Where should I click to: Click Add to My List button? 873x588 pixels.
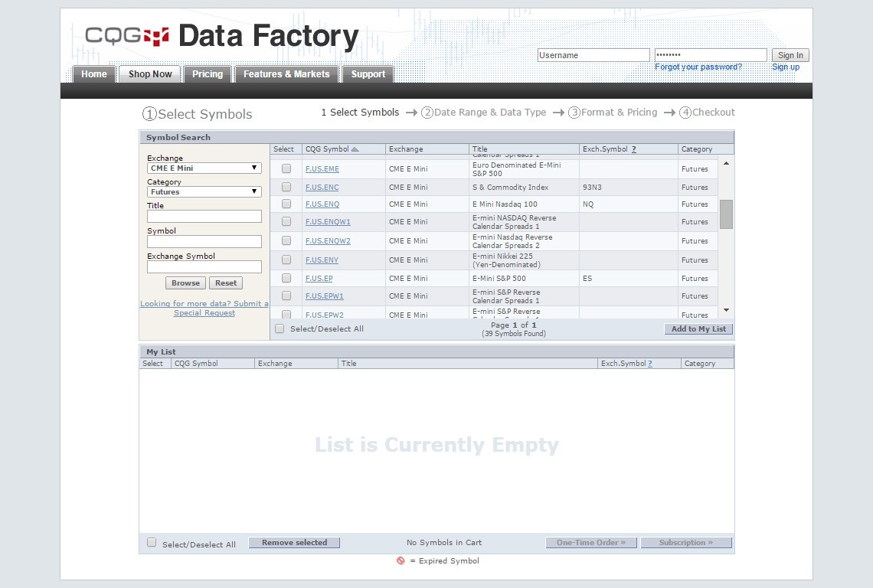pyautogui.click(x=698, y=329)
